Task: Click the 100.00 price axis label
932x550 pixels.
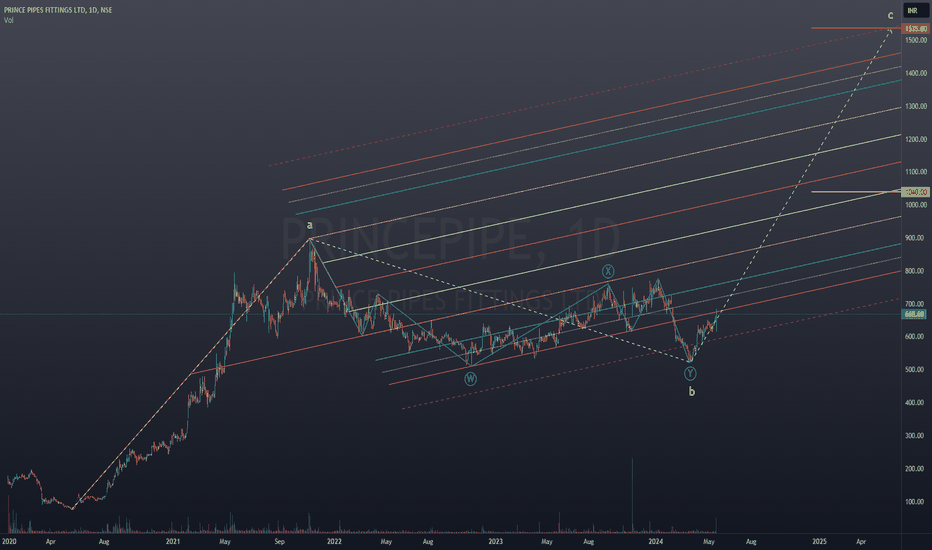Action: click(915, 501)
